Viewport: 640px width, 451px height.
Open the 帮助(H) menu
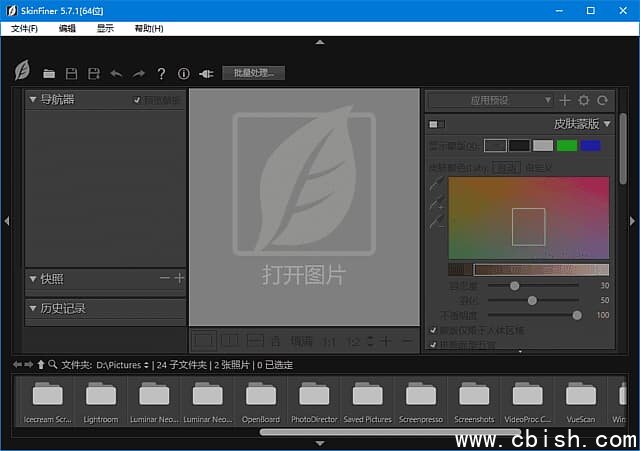pyautogui.click(x=149, y=29)
